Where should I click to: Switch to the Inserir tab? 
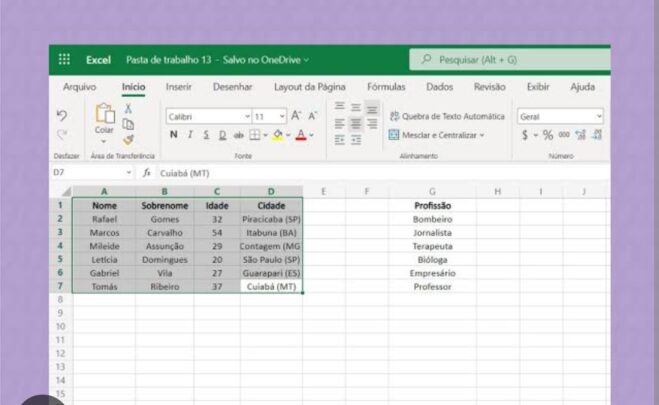coord(179,87)
